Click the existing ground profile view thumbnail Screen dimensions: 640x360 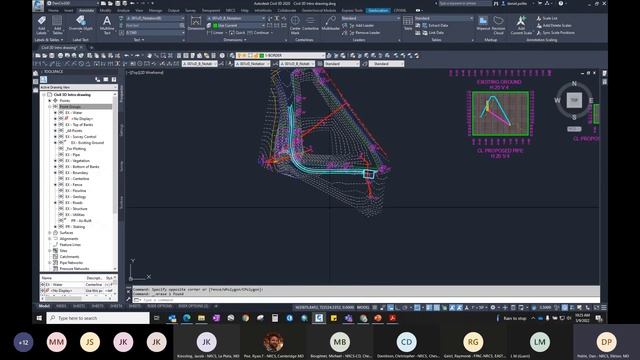(500, 113)
